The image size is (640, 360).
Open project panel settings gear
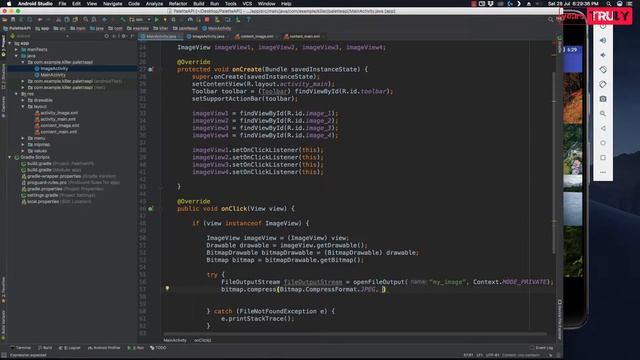click(124, 36)
